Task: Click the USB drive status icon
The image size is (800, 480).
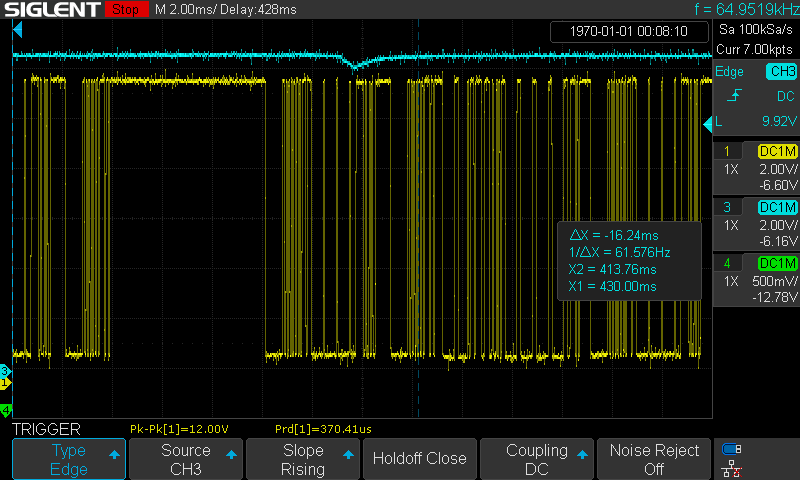Action: pos(732,448)
